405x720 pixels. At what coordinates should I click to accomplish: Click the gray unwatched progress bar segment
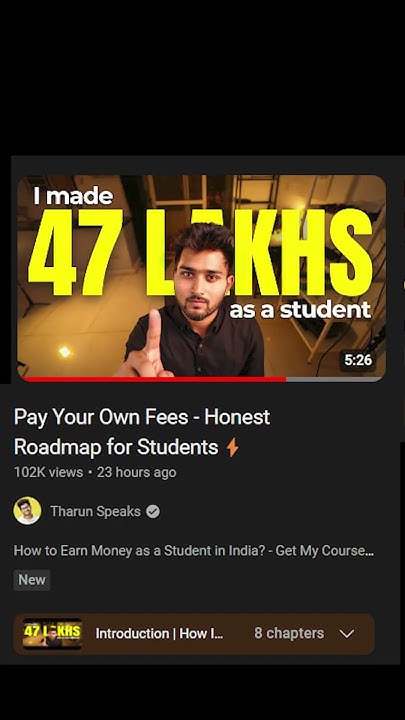(x=334, y=379)
